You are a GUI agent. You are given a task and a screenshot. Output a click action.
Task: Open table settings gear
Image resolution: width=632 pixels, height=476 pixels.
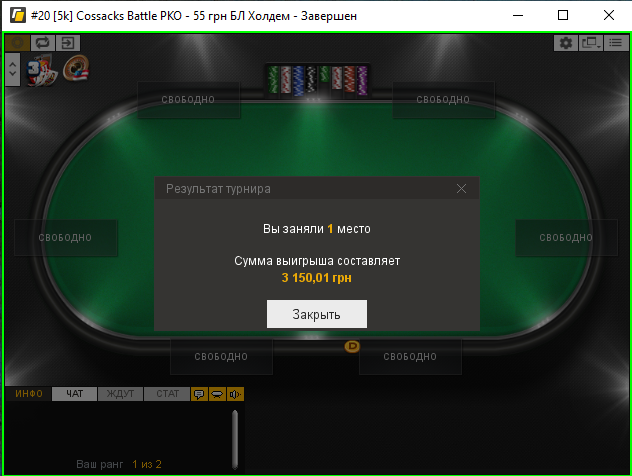pos(565,43)
